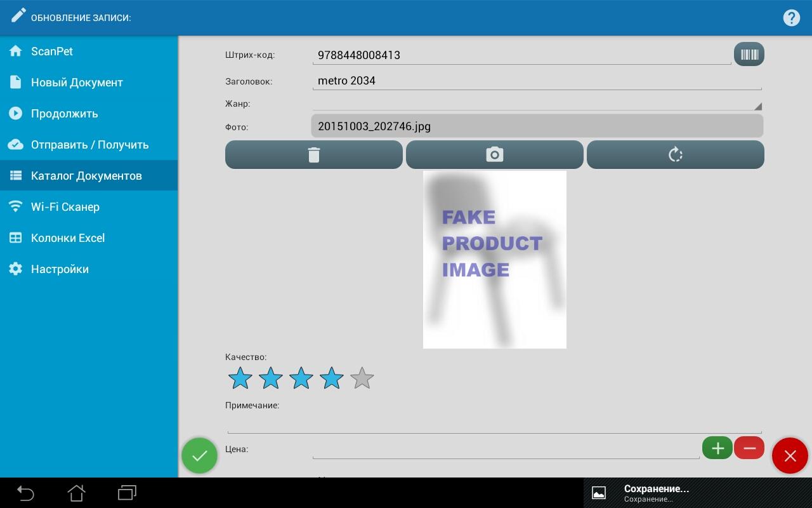Screen dimensions: 812x508
Task: Select Продолжить in sidebar
Action: 89,114
